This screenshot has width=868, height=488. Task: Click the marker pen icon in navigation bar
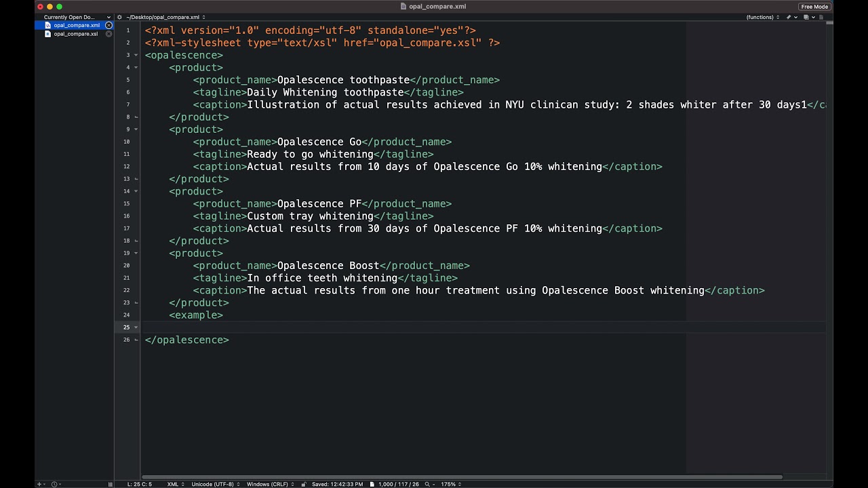coord(789,17)
